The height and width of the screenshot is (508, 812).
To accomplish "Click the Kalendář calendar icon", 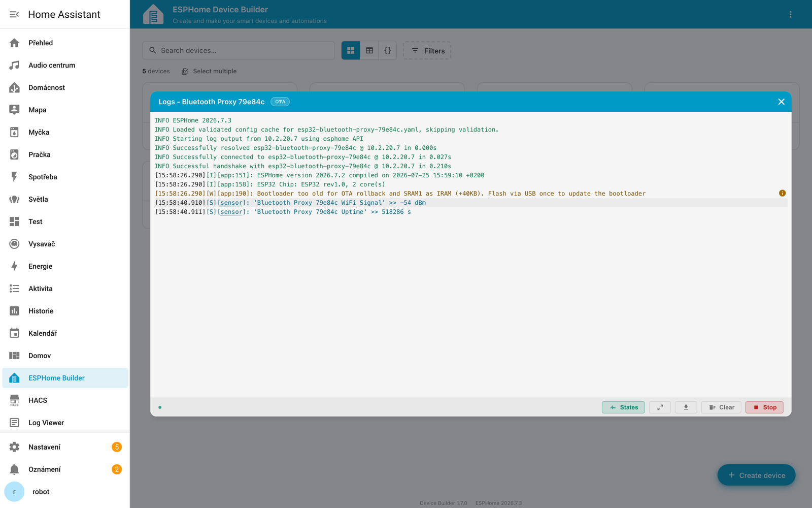I will (x=14, y=333).
